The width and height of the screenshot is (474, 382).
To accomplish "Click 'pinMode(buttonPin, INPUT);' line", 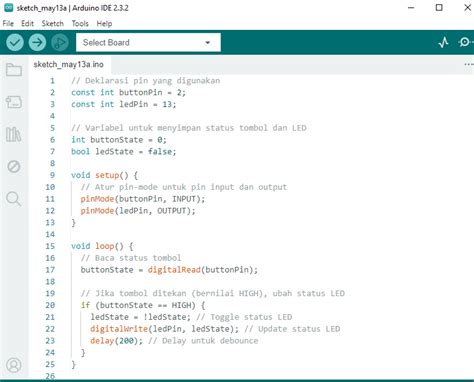I will 143,199.
